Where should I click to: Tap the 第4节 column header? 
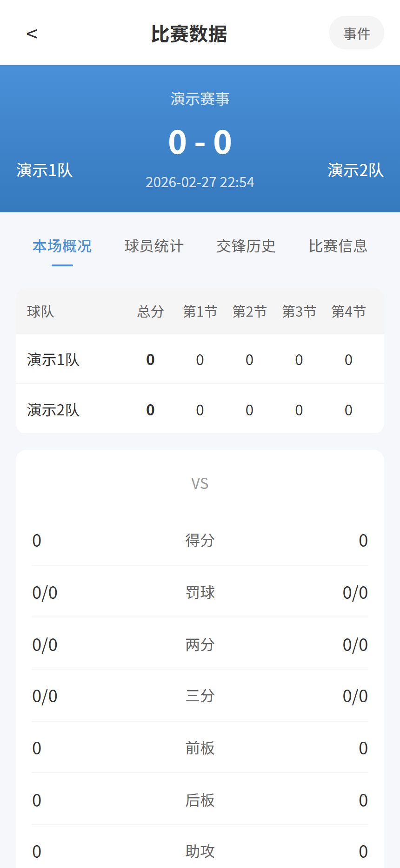click(x=348, y=311)
